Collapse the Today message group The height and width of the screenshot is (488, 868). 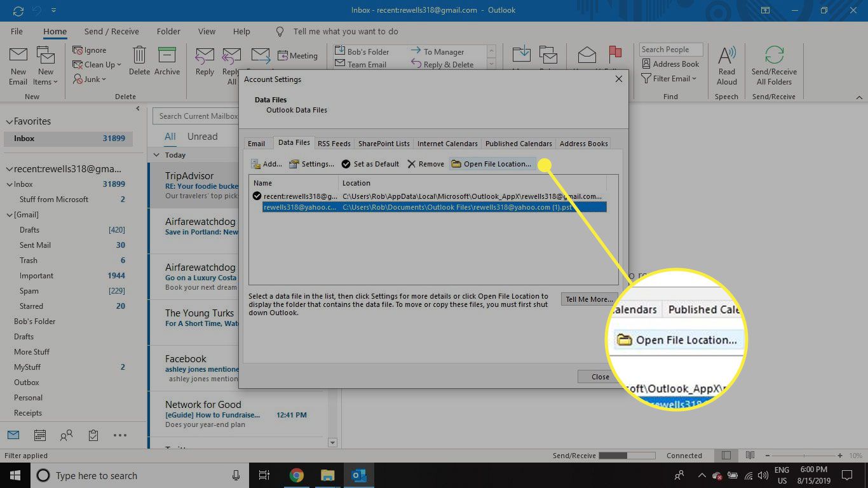tap(156, 154)
